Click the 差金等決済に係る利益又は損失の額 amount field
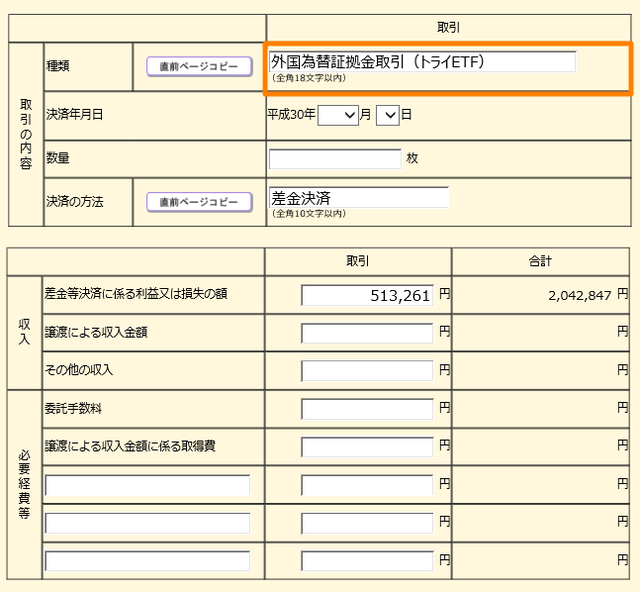Viewport: 640px width, 592px height. [367, 295]
